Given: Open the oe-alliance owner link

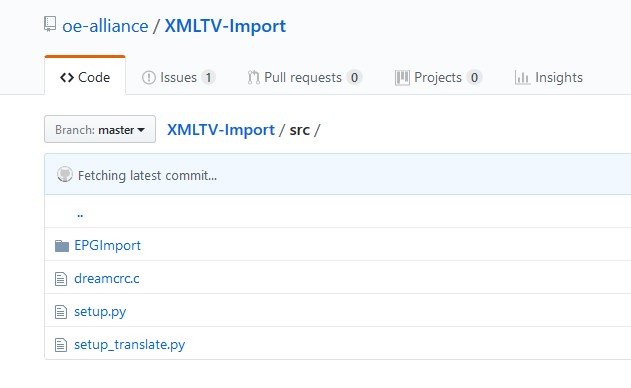Looking at the screenshot, I should pyautogui.click(x=105, y=26).
